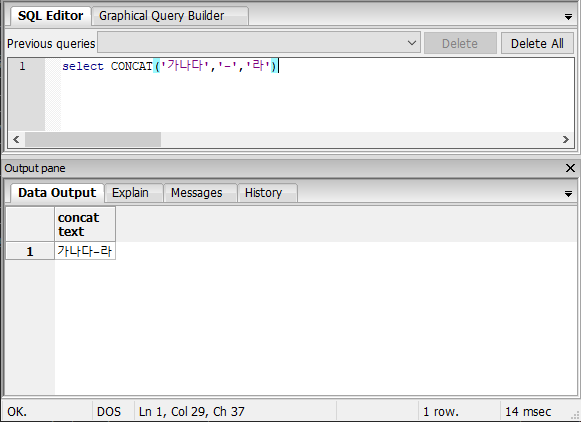Select the concat text column header
This screenshot has width=581, height=422.
(85, 224)
